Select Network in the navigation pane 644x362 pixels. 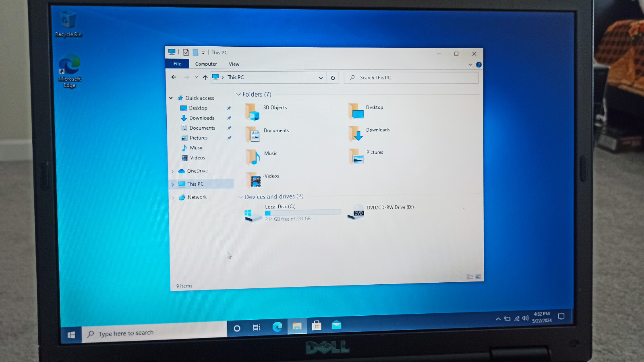[197, 197]
